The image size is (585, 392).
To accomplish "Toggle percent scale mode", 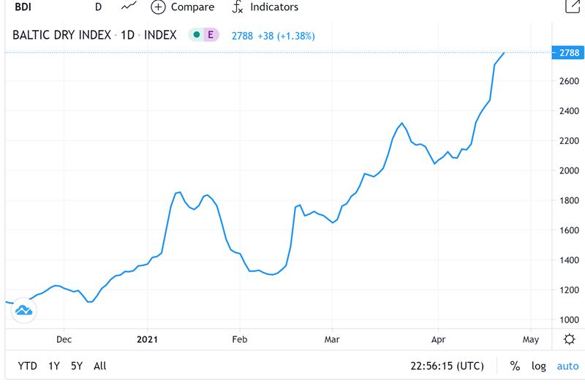I will coord(515,366).
